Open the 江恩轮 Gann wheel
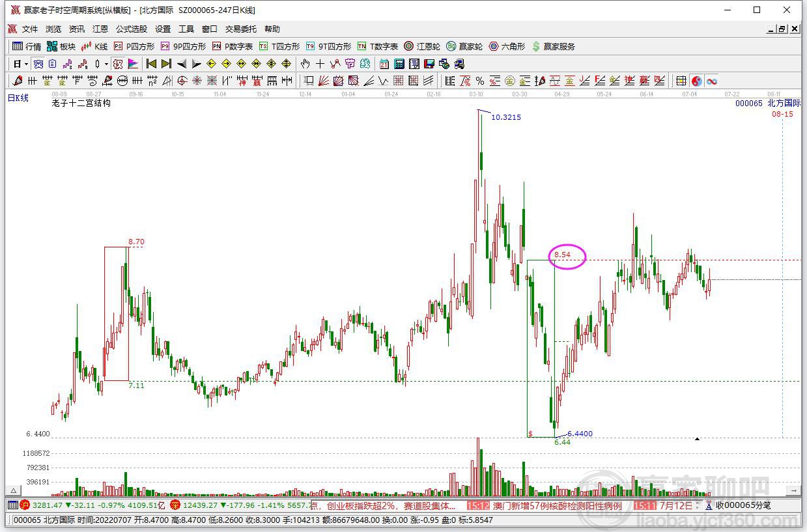 point(422,46)
